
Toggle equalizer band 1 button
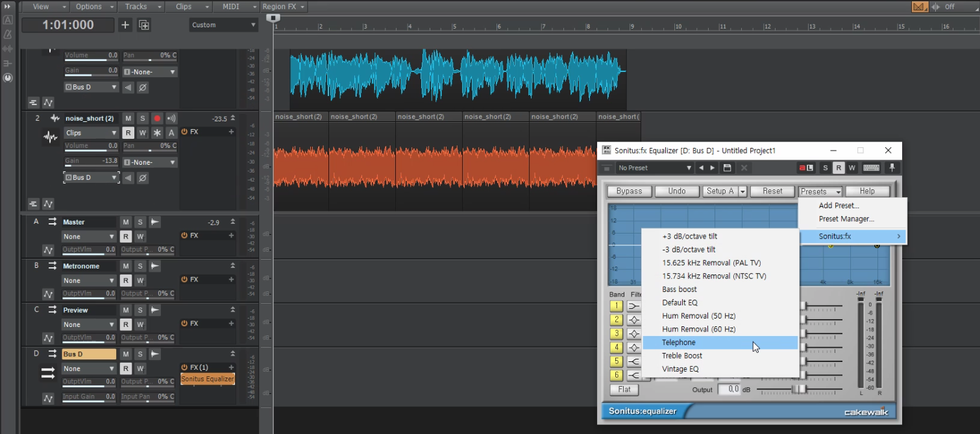[x=616, y=306]
